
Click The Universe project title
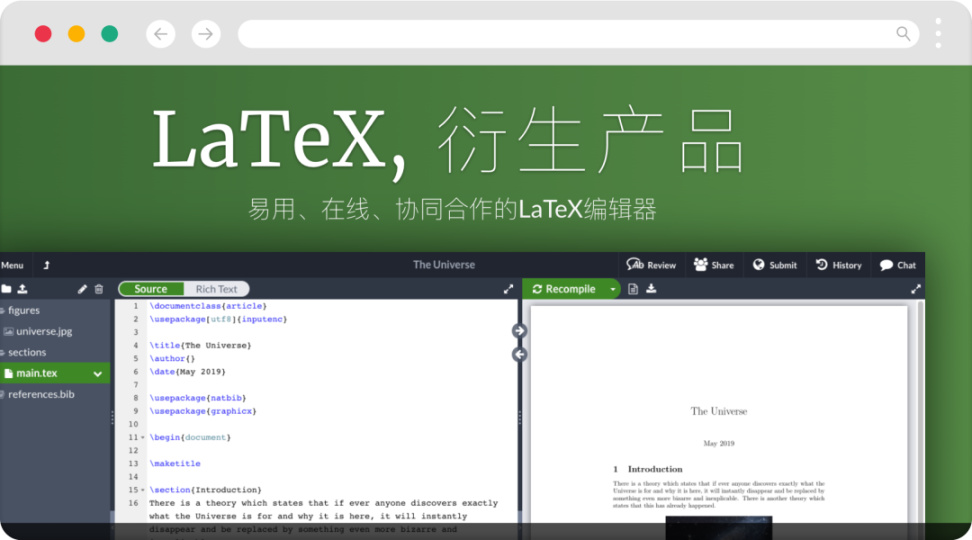444,265
